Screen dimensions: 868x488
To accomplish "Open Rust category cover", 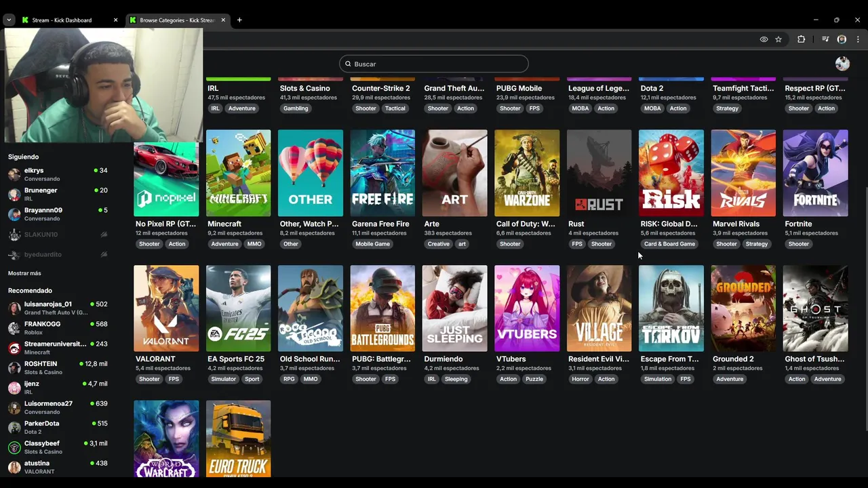I will coord(599,173).
